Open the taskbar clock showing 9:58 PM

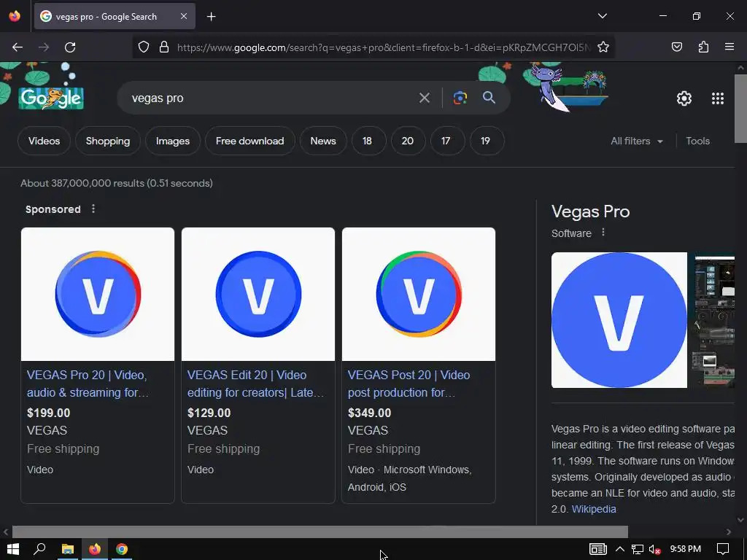tap(685, 549)
